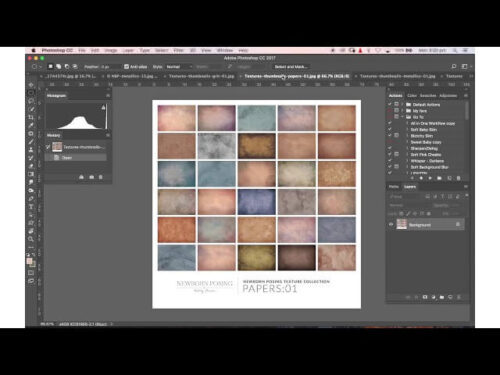Select the Clone Stamp tool

31,150
